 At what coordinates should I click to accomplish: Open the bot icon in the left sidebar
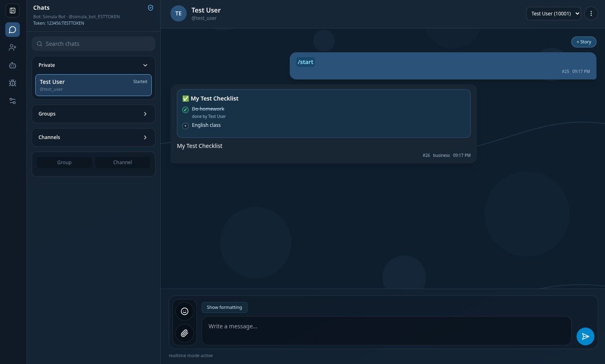point(13,65)
